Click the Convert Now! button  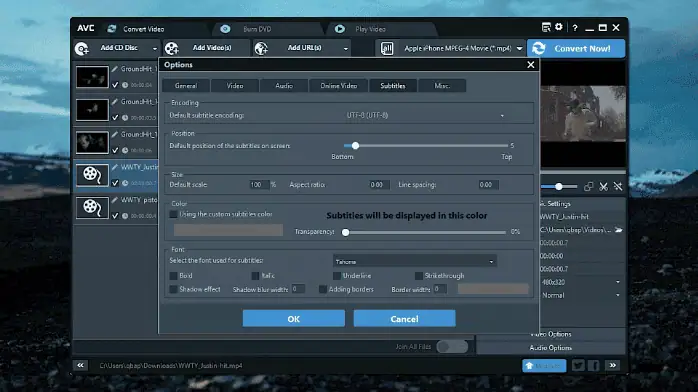pyautogui.click(x=576, y=48)
